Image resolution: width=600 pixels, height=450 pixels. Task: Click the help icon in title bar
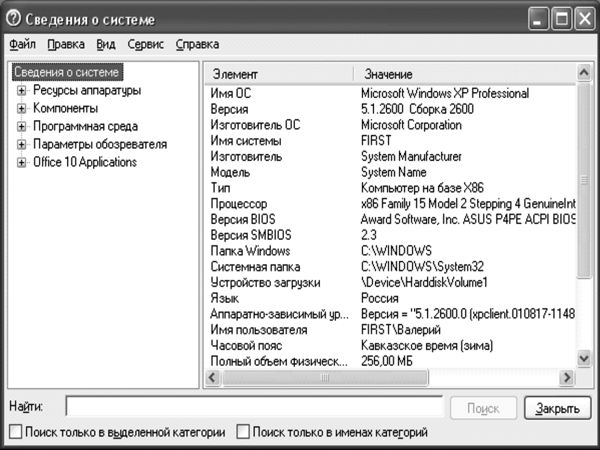pyautogui.click(x=14, y=18)
